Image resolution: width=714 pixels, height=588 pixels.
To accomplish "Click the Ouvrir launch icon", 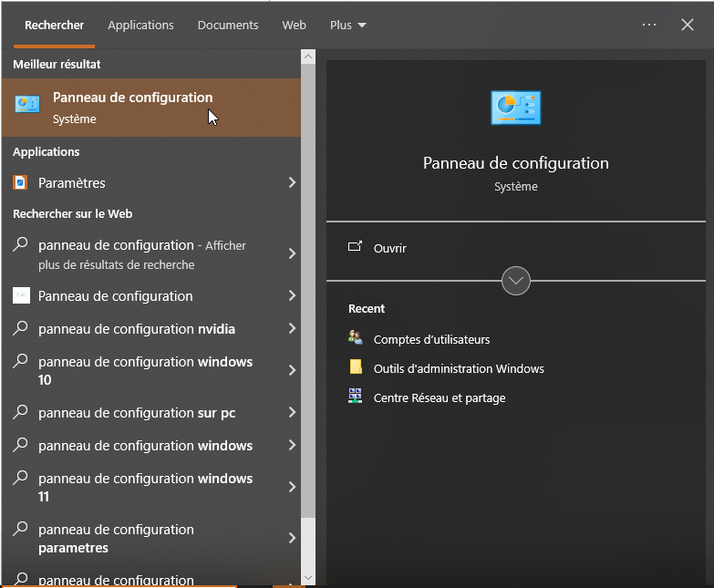I will pos(356,248).
